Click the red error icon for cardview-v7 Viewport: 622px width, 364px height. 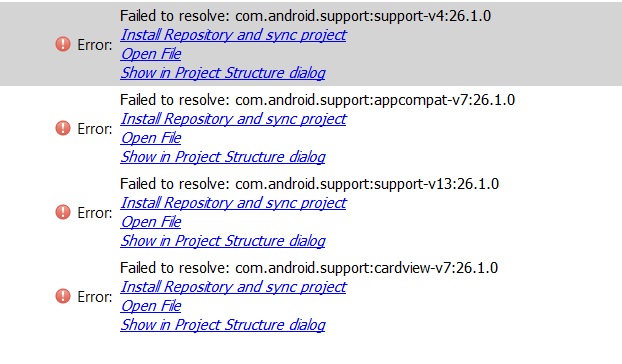click(63, 296)
